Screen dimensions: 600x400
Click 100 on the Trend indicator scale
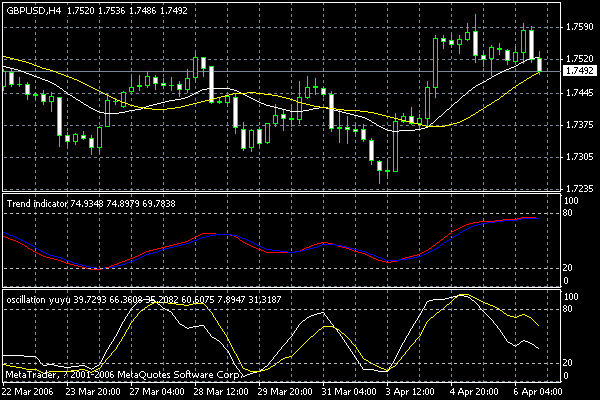[571, 201]
